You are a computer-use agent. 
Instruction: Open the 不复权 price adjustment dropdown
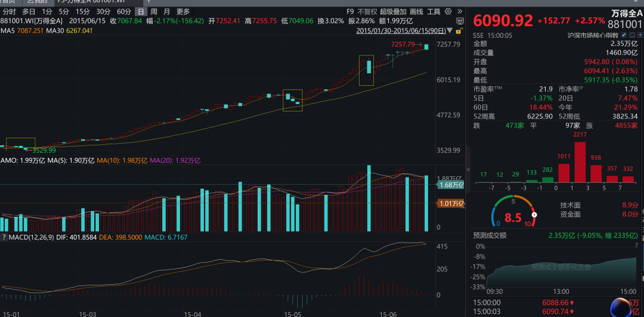click(x=367, y=11)
